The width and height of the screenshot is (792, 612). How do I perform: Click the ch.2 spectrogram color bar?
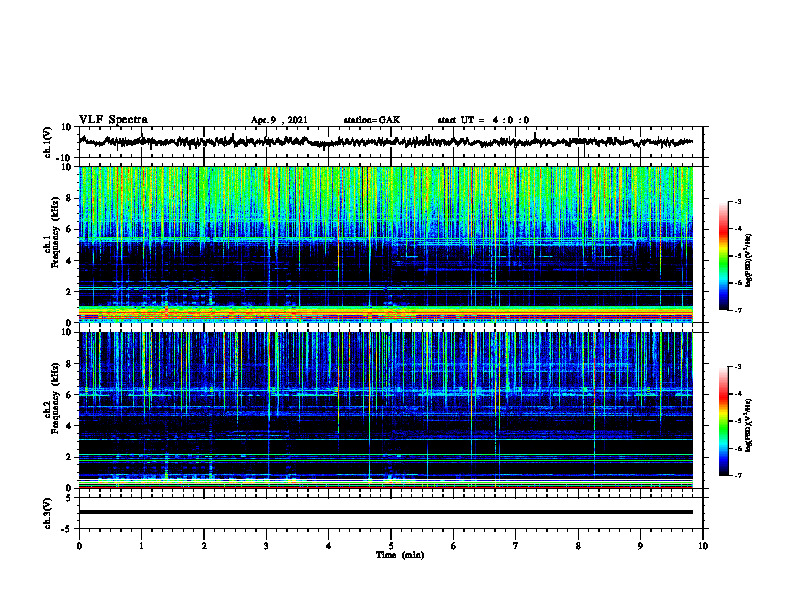[723, 421]
